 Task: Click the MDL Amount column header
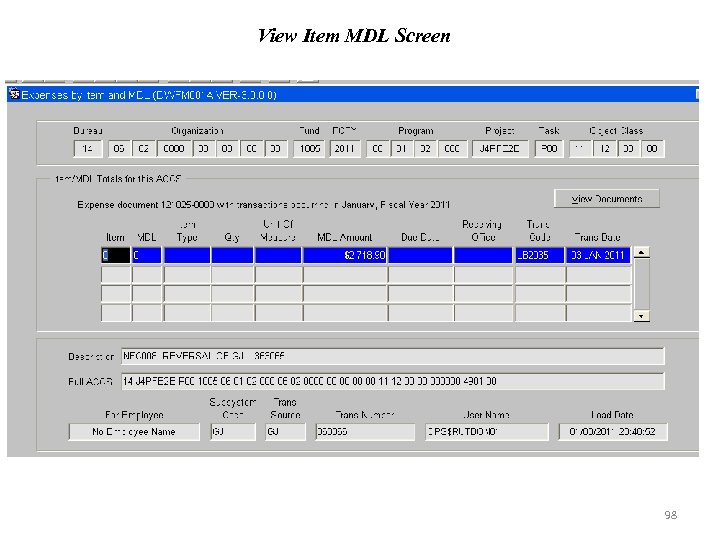click(345, 237)
